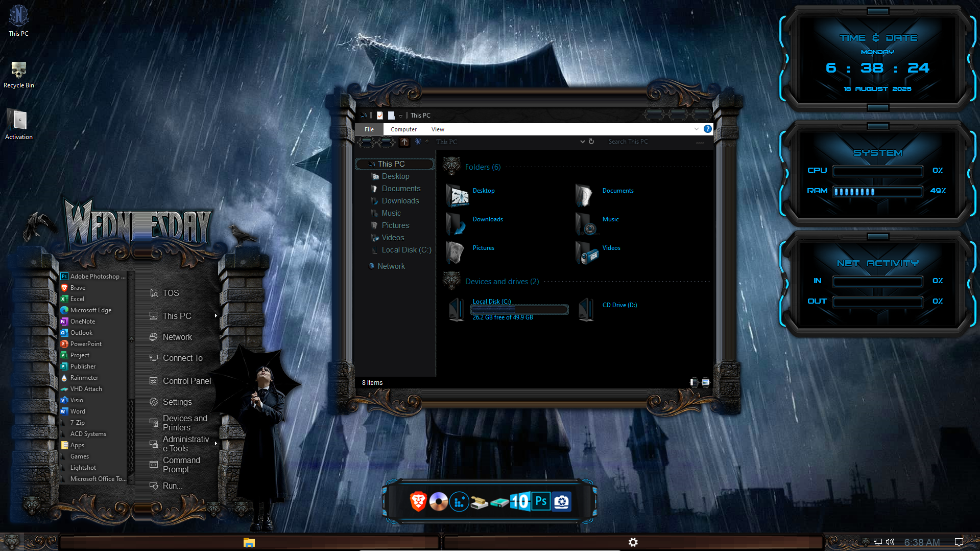Select the Recycle Bin desktop icon
980x551 pixels.
(19, 75)
